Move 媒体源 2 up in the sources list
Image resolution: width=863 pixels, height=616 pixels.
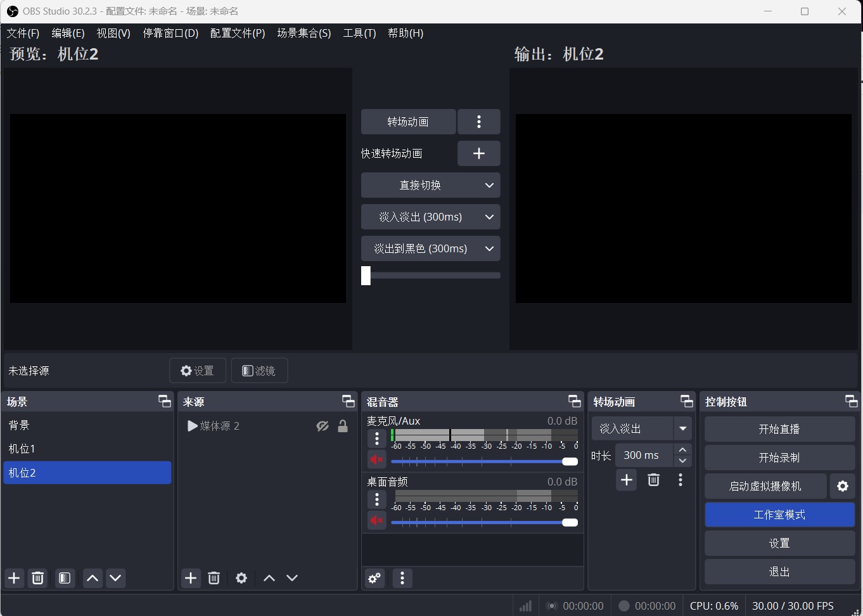268,578
